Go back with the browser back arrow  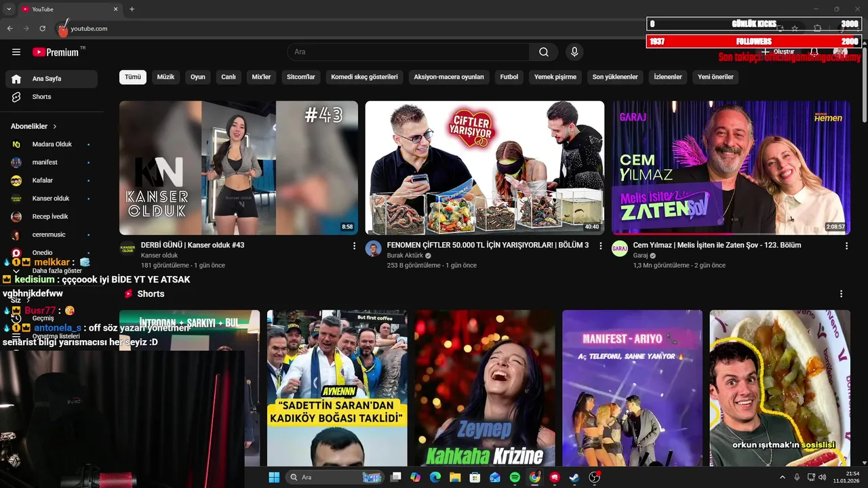[x=9, y=28]
